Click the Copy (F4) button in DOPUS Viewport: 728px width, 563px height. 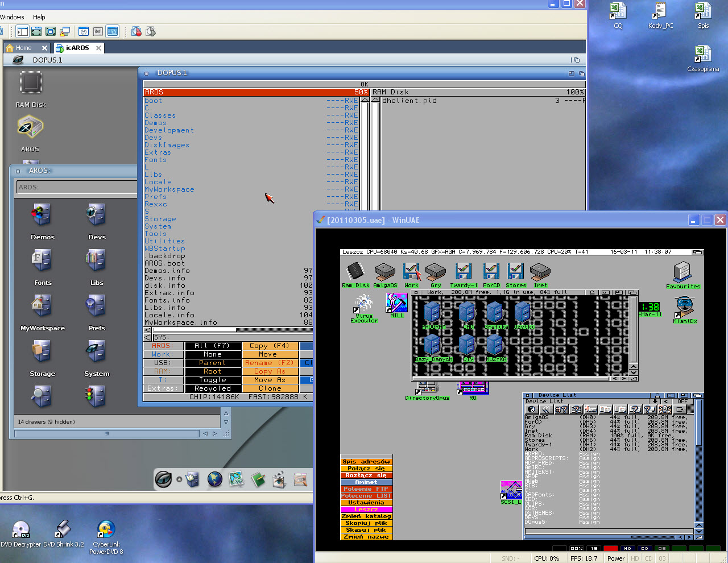click(x=270, y=346)
